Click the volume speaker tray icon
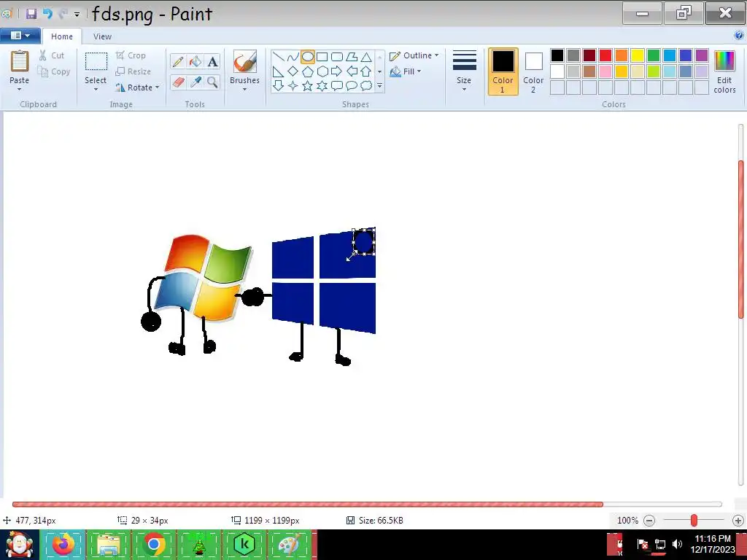The height and width of the screenshot is (560, 747). click(x=677, y=544)
